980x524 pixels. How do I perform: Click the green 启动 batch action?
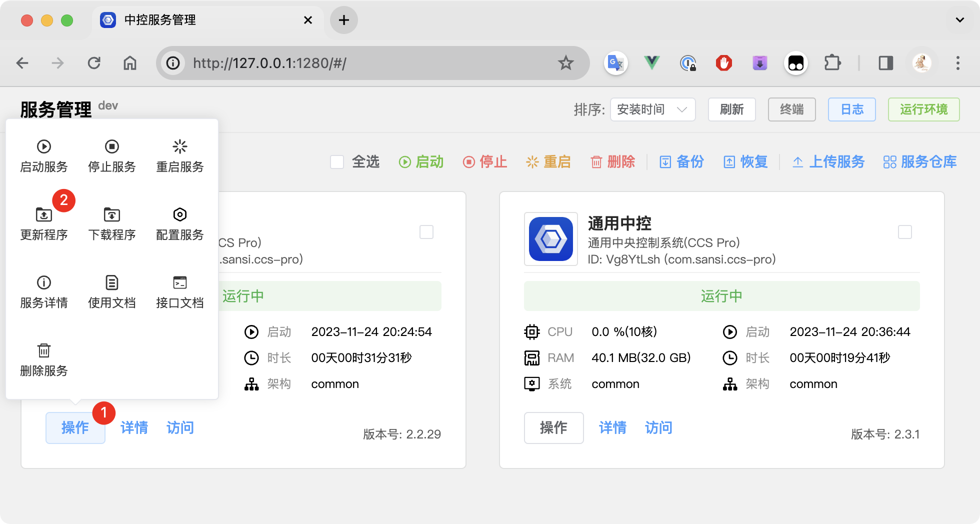(421, 162)
